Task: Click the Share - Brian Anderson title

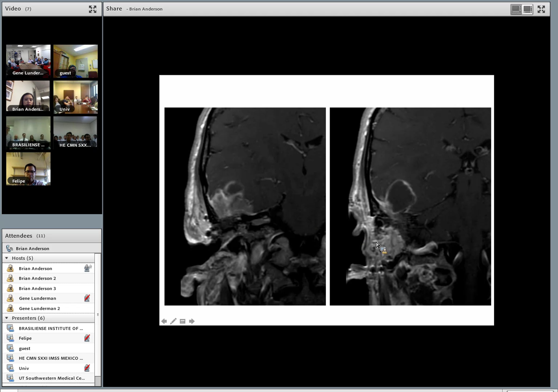Action: (x=134, y=9)
